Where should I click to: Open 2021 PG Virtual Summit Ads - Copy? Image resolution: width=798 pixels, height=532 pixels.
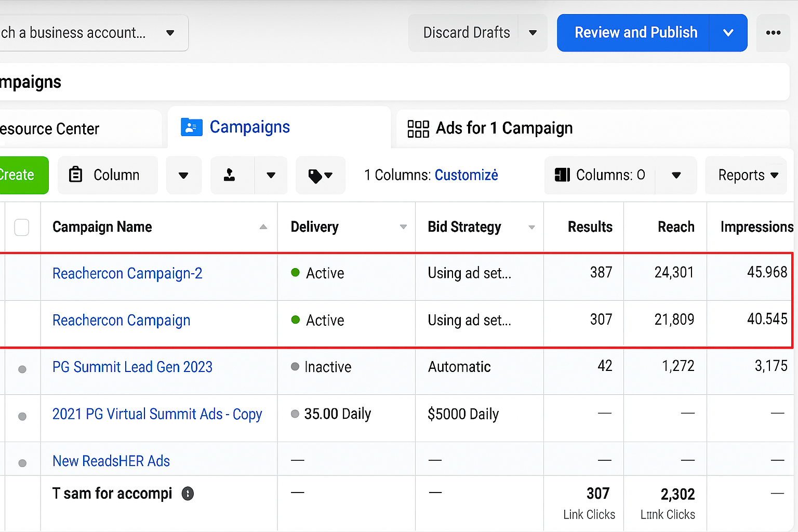click(x=157, y=414)
